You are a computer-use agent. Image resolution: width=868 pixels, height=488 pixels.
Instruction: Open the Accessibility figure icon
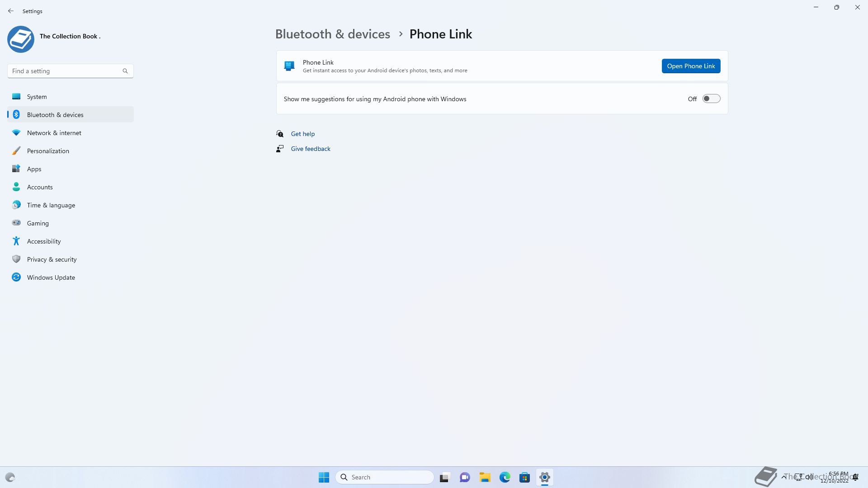tap(16, 241)
